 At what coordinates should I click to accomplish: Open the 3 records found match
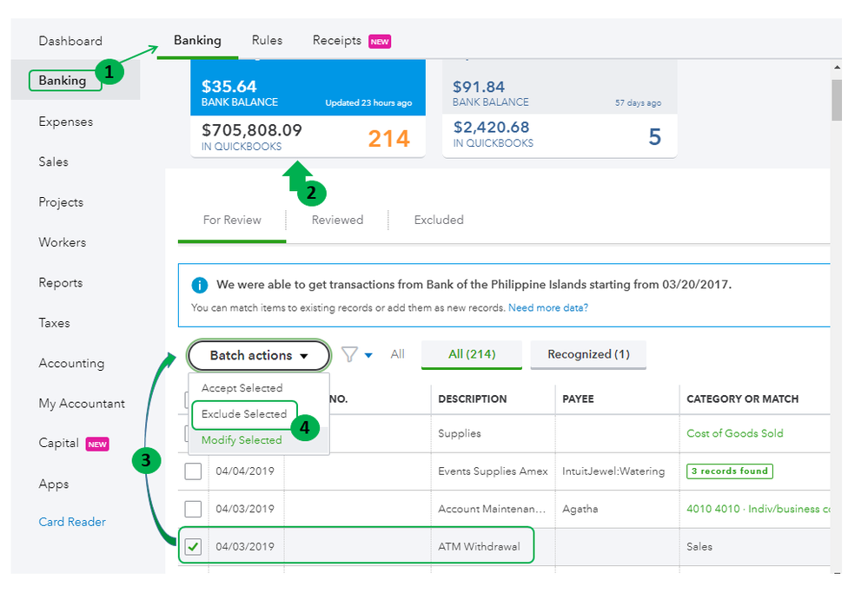tap(729, 471)
